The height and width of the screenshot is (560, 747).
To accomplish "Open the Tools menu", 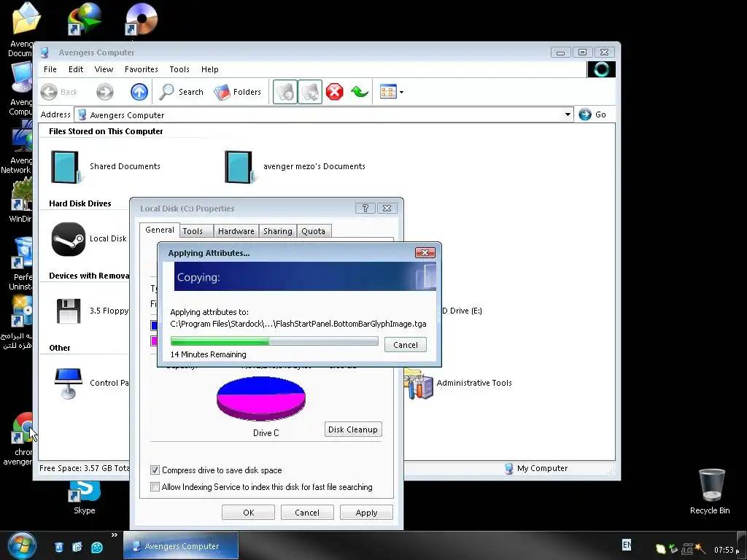I will (x=179, y=69).
